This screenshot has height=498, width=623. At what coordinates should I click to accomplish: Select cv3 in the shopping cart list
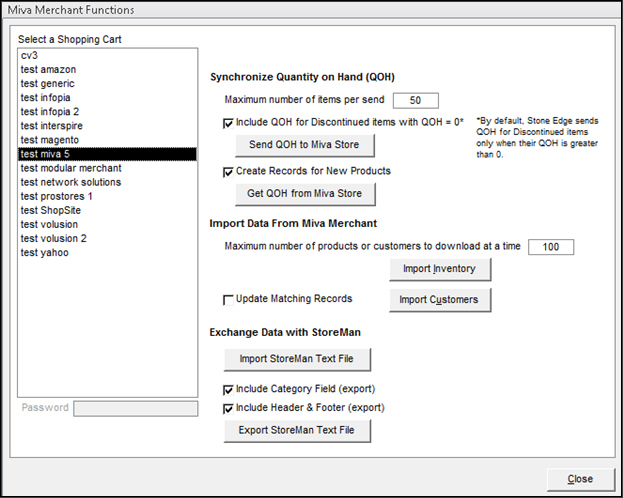[x=107, y=56]
